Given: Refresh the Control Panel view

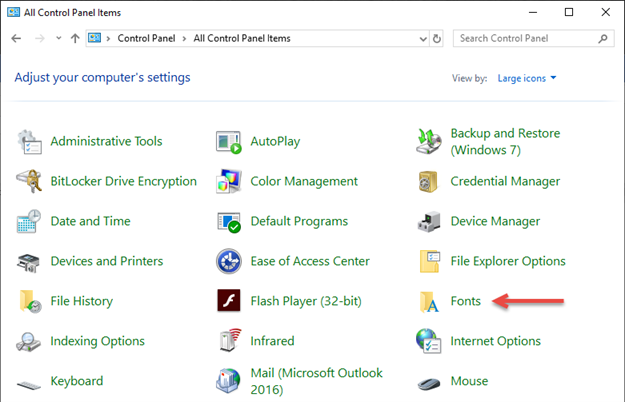Looking at the screenshot, I should 437,39.
